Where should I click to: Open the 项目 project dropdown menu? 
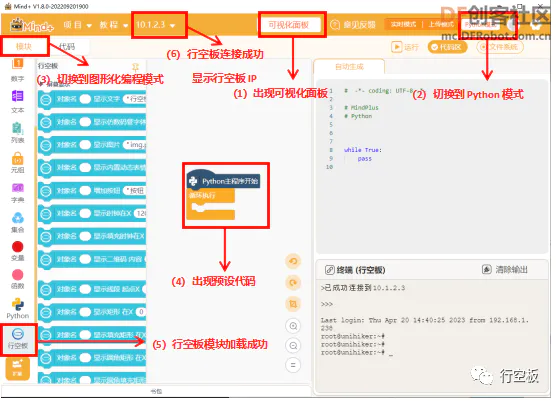78,25
